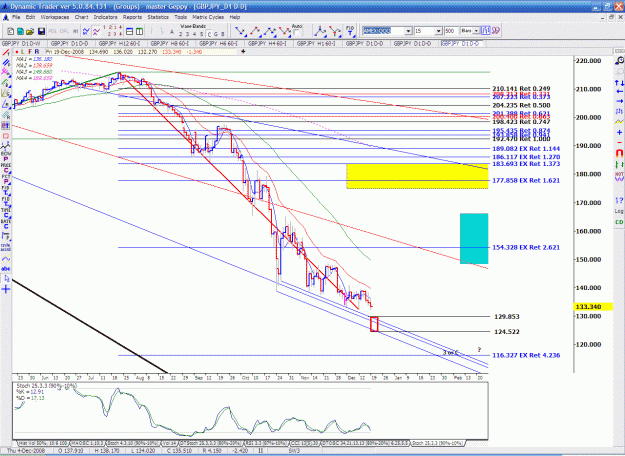The width and height of the screenshot is (625, 456).
Task: Open the Indicators menu
Action: coord(105,17)
